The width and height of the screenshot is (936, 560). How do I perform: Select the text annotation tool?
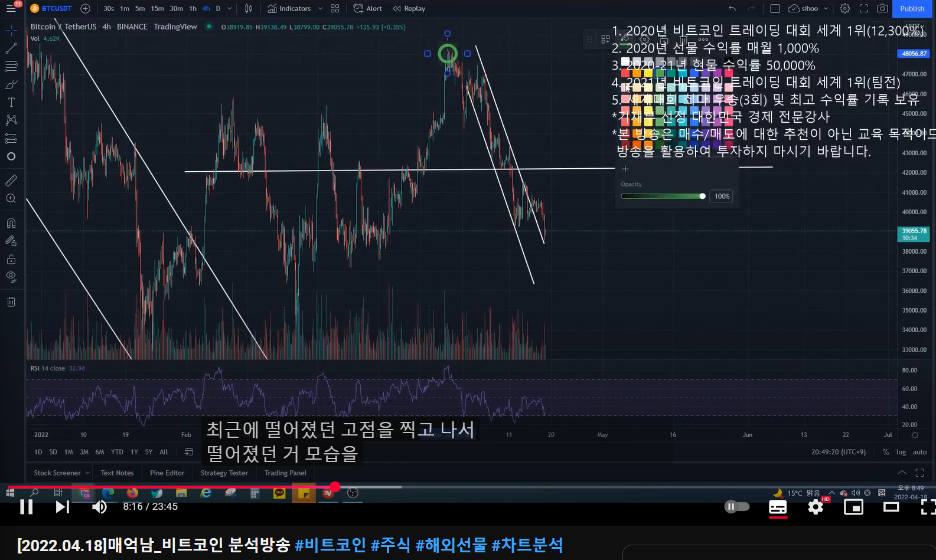pos(11,102)
